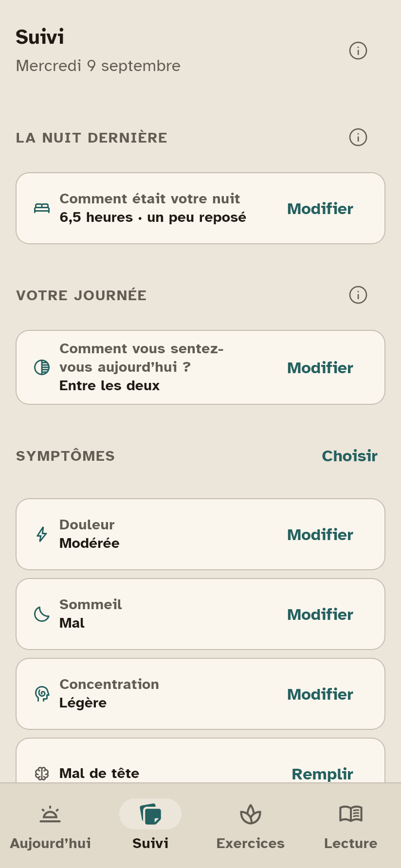Edit how you feel today entry

point(320,368)
